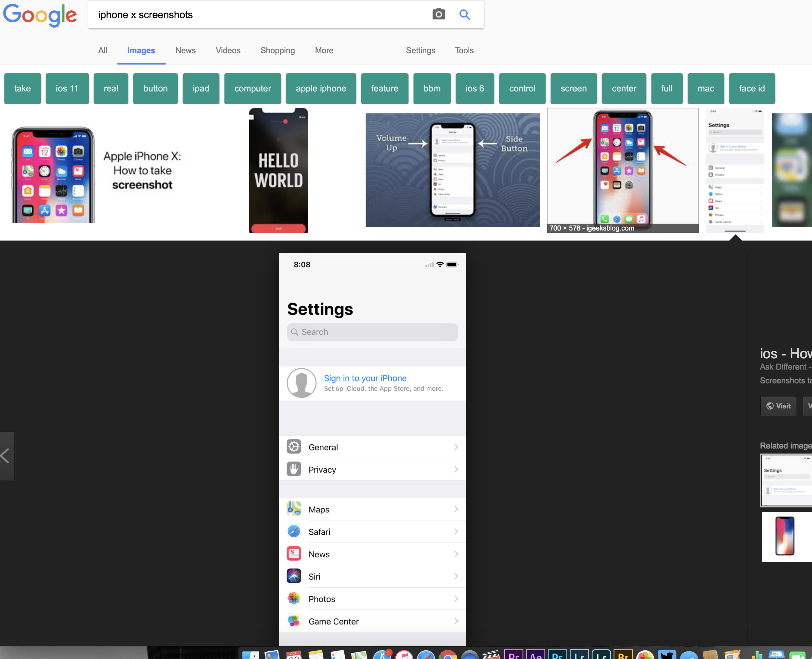The image size is (812, 659).
Task: Expand the More search menu
Action: tap(324, 50)
